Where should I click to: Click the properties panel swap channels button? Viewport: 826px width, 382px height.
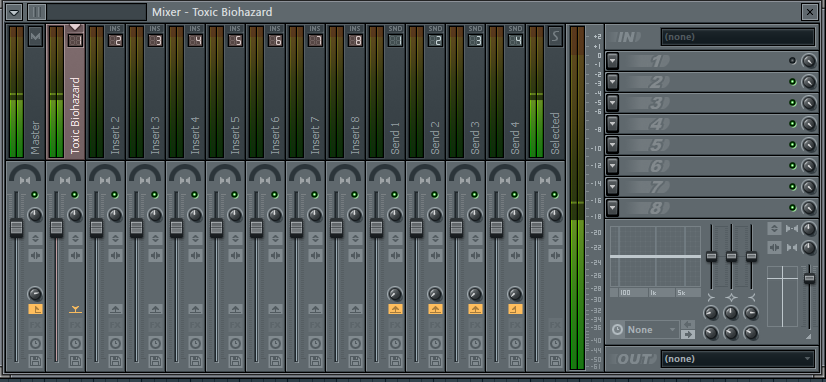774,247
